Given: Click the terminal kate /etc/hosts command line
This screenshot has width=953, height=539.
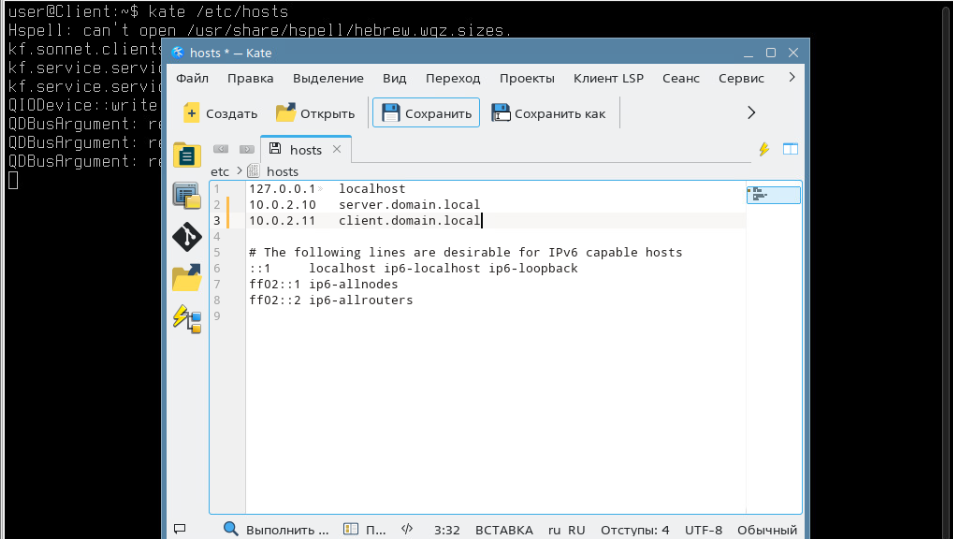Looking at the screenshot, I should (x=148, y=12).
